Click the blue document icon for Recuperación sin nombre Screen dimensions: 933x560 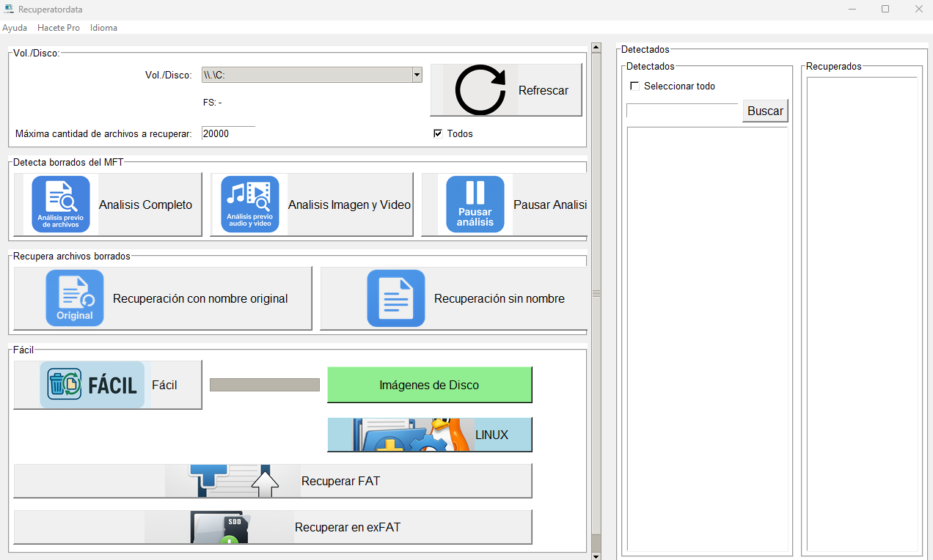point(396,298)
